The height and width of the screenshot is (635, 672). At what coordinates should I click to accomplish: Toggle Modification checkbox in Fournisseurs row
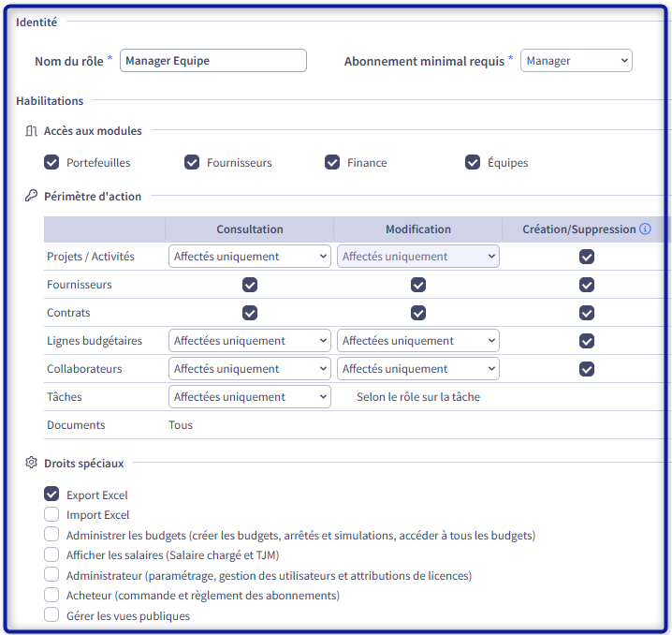[x=418, y=285]
